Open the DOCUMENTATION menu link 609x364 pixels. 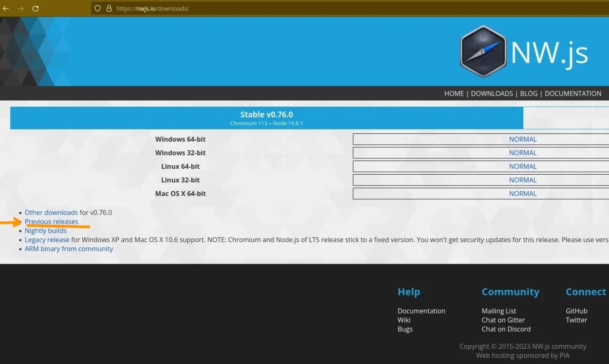(x=573, y=94)
